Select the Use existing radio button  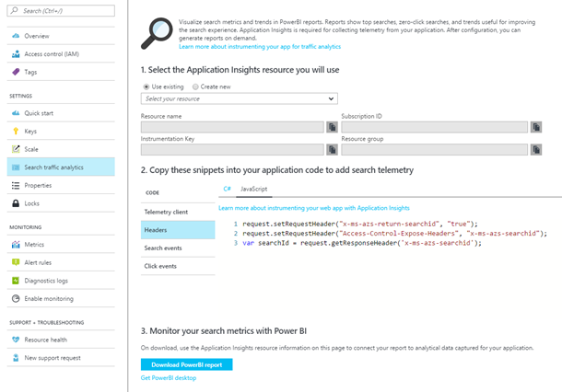pyautogui.click(x=146, y=86)
